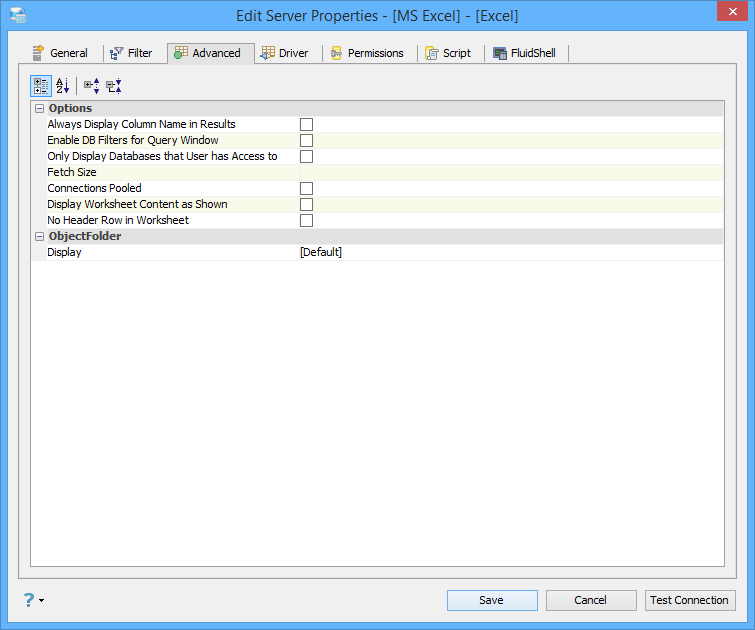The image size is (755, 630).
Task: Go to the Script tab
Action: coord(448,53)
